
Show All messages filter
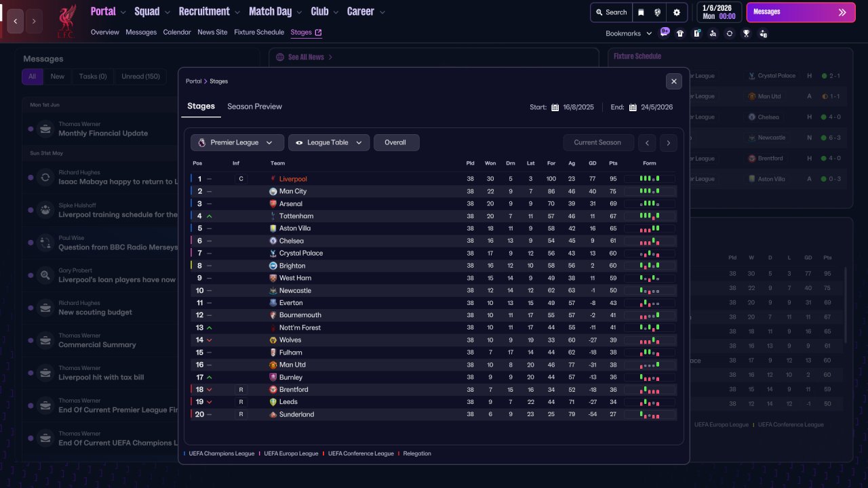32,77
